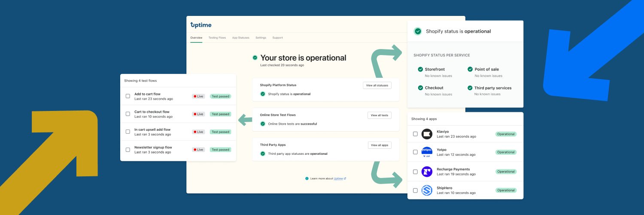Viewport: 644px width, 215px height.
Task: Click Test passed badge on Cart to checkout flow
Action: (x=221, y=114)
